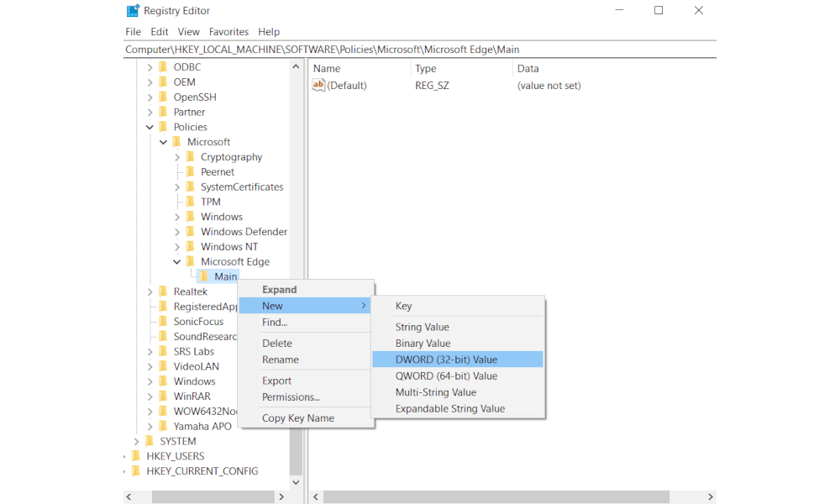
Task: Click the SonicFocus folder icon
Action: click(x=164, y=322)
